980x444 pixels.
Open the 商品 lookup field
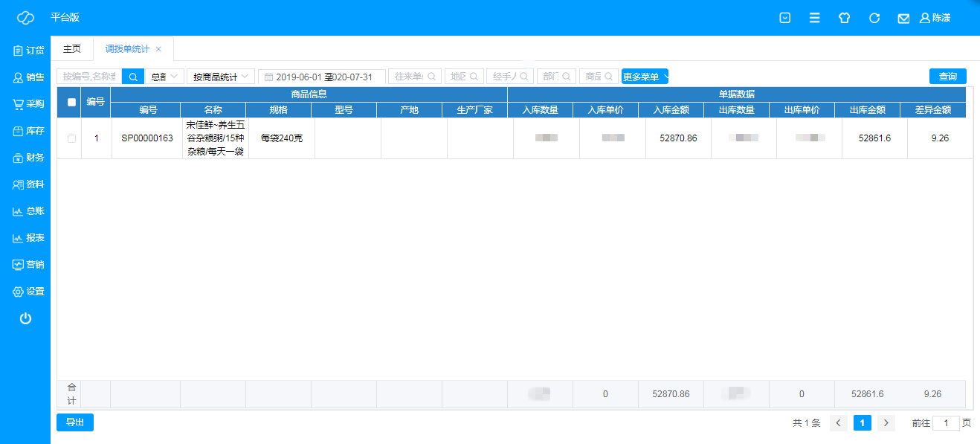coord(599,77)
